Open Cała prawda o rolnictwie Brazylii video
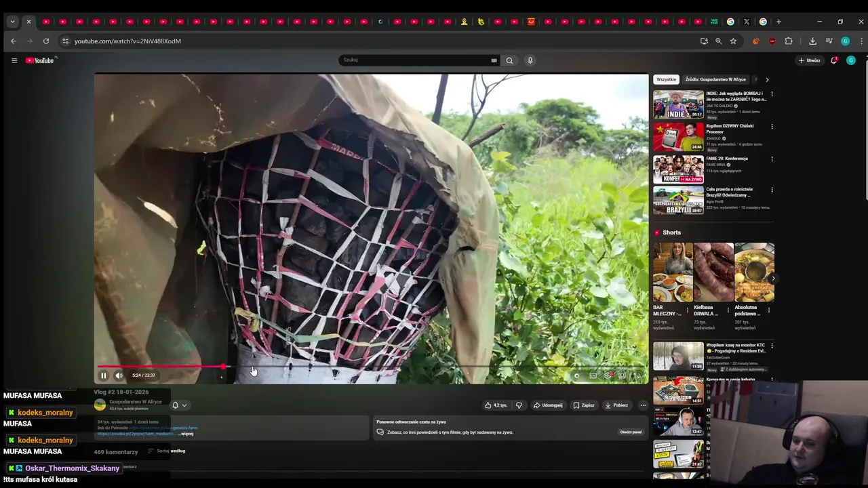868x488 pixels. coord(678,201)
